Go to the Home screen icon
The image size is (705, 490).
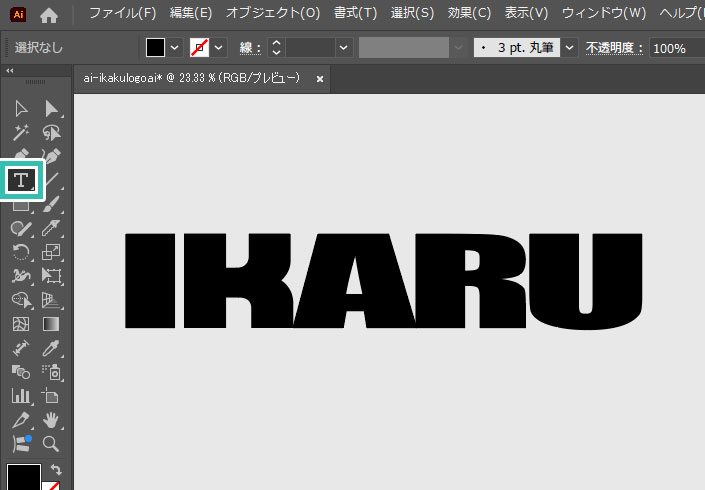[49, 16]
